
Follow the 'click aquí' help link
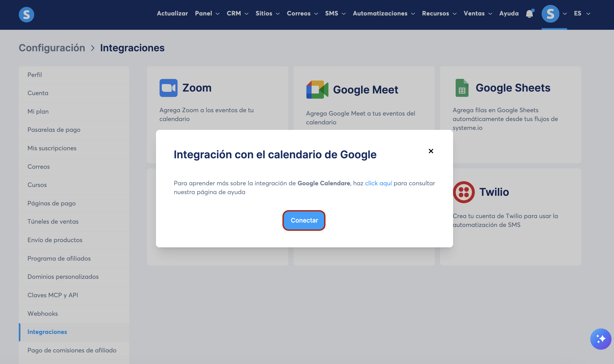click(379, 183)
